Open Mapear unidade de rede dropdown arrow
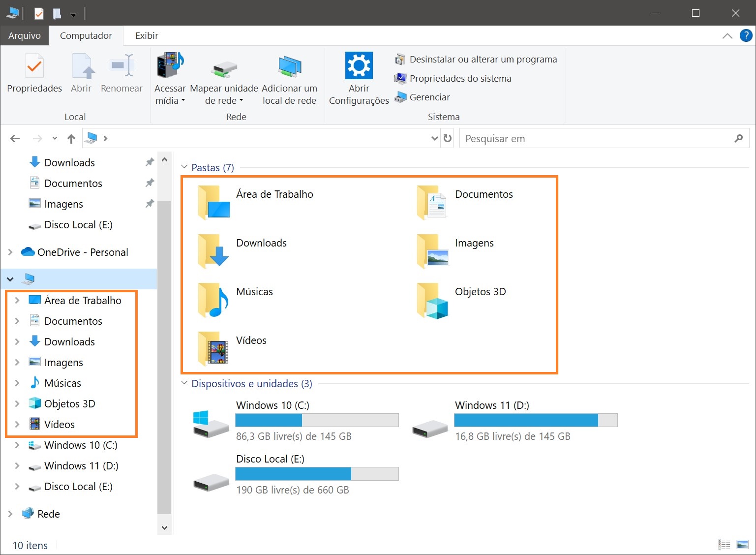The width and height of the screenshot is (756, 555). coord(241,101)
